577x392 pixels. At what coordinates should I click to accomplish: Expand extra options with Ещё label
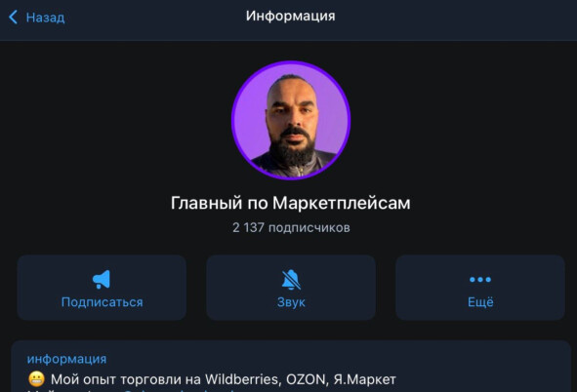pyautogui.click(x=480, y=302)
